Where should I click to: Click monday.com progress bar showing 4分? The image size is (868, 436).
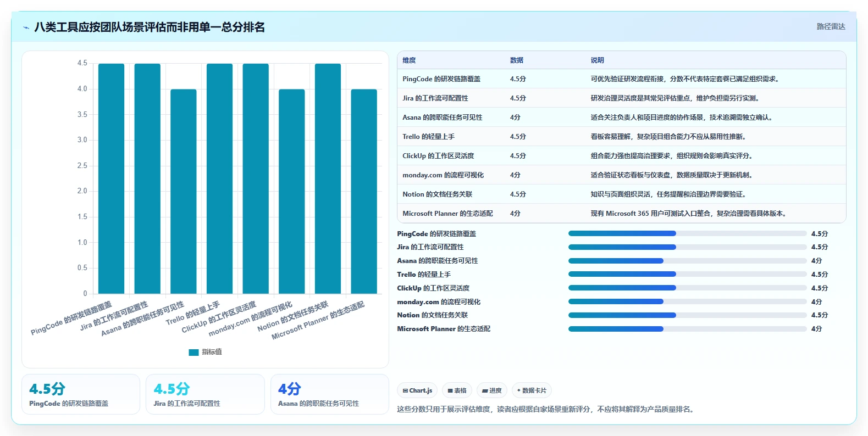tap(687, 301)
